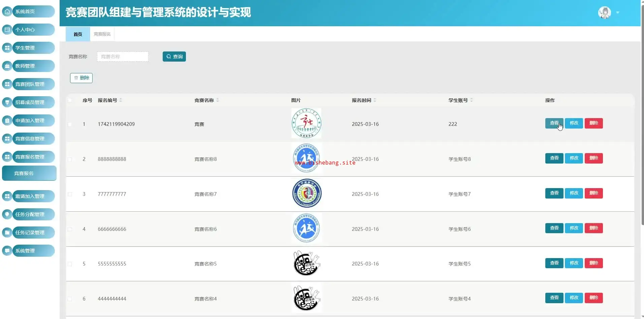Click the vertical page scrollbar

click(642, 114)
